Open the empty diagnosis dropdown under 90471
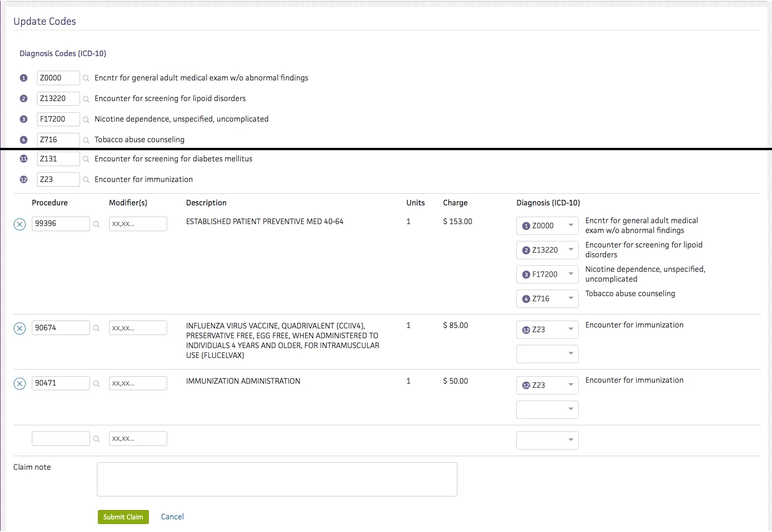 (x=547, y=409)
